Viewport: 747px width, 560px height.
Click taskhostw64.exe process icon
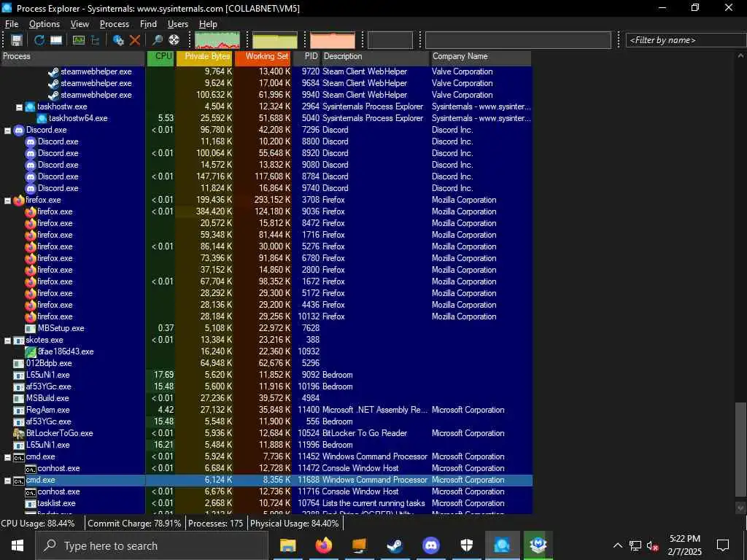coord(42,119)
